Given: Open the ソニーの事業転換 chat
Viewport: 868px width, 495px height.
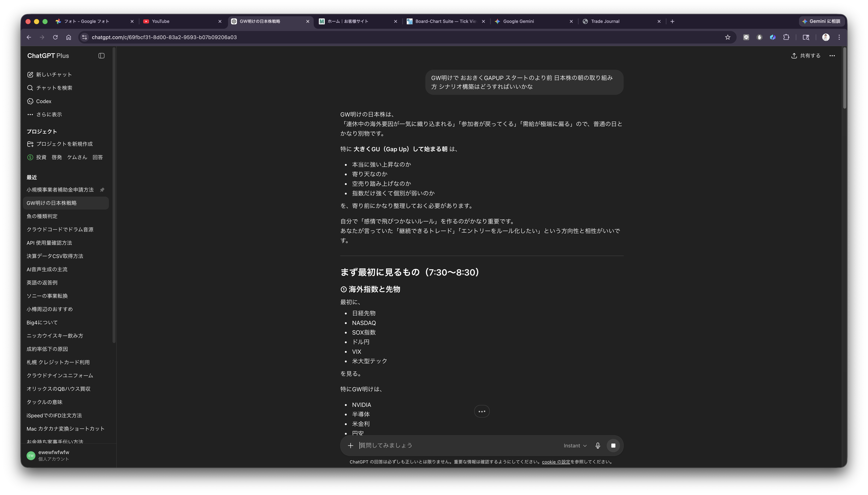Looking at the screenshot, I should point(66,296).
